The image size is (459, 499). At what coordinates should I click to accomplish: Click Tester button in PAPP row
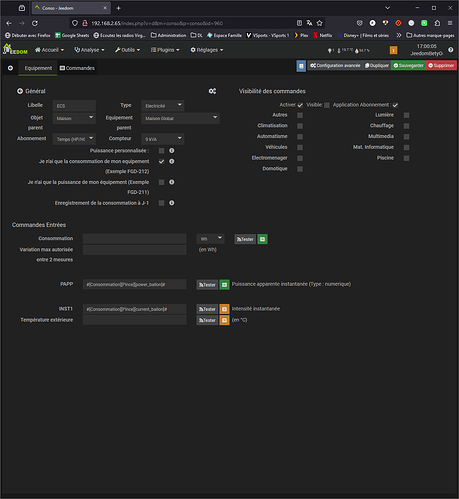click(207, 285)
